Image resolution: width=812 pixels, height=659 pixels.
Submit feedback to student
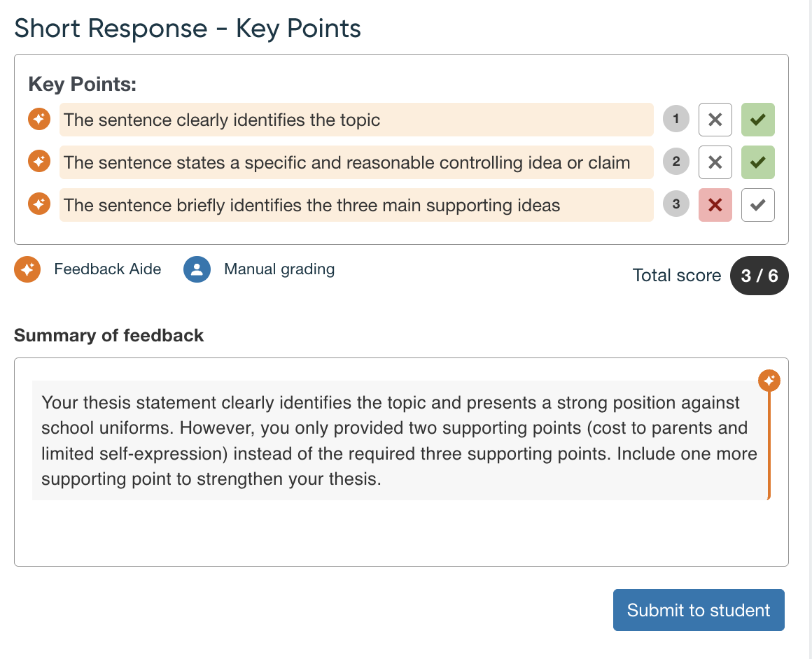[x=699, y=610]
